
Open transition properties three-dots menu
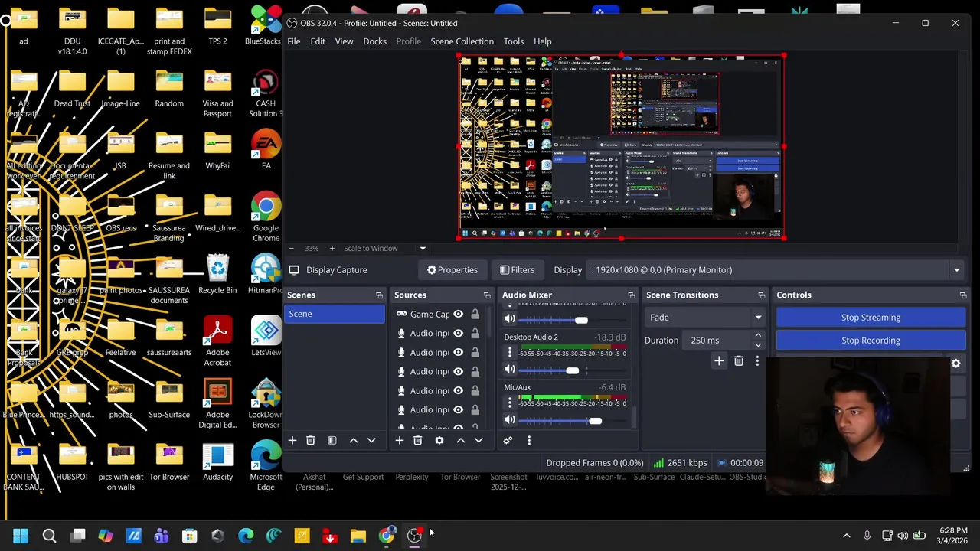[757, 360]
